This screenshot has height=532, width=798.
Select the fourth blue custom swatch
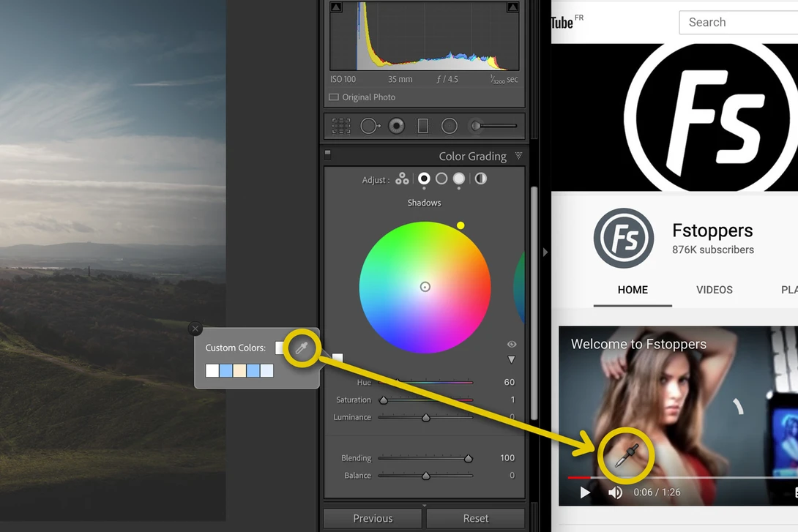tap(253, 371)
